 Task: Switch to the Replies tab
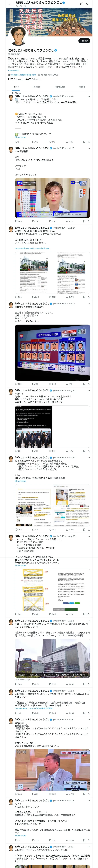tap(36, 87)
